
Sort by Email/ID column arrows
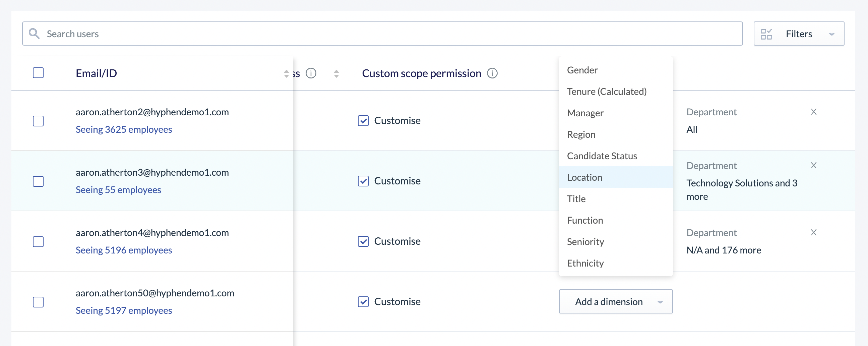287,73
